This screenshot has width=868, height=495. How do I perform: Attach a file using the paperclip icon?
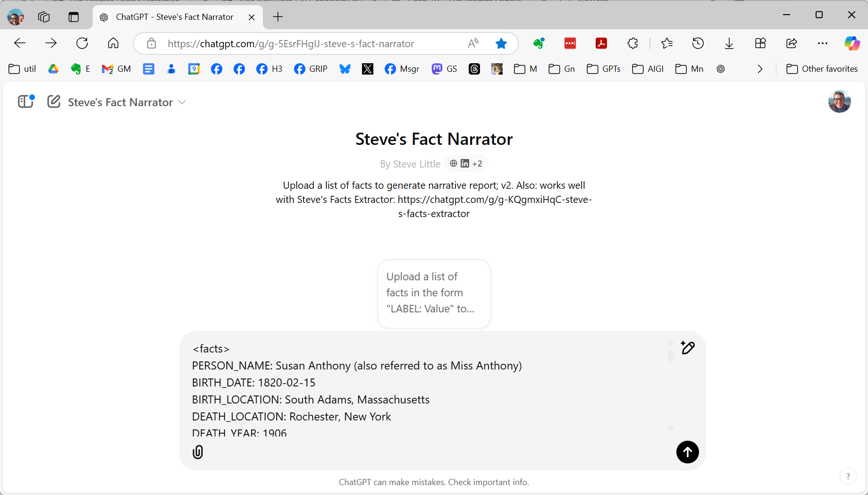[x=198, y=452]
